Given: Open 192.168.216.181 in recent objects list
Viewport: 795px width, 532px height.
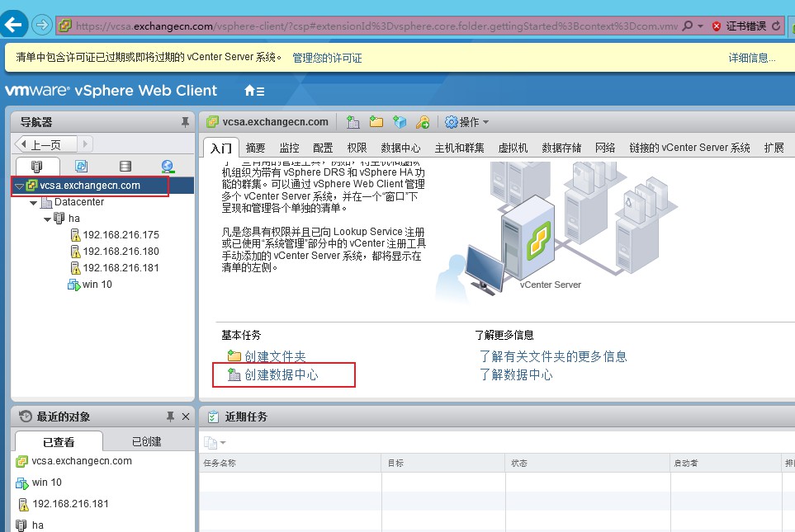Looking at the screenshot, I should tap(64, 504).
